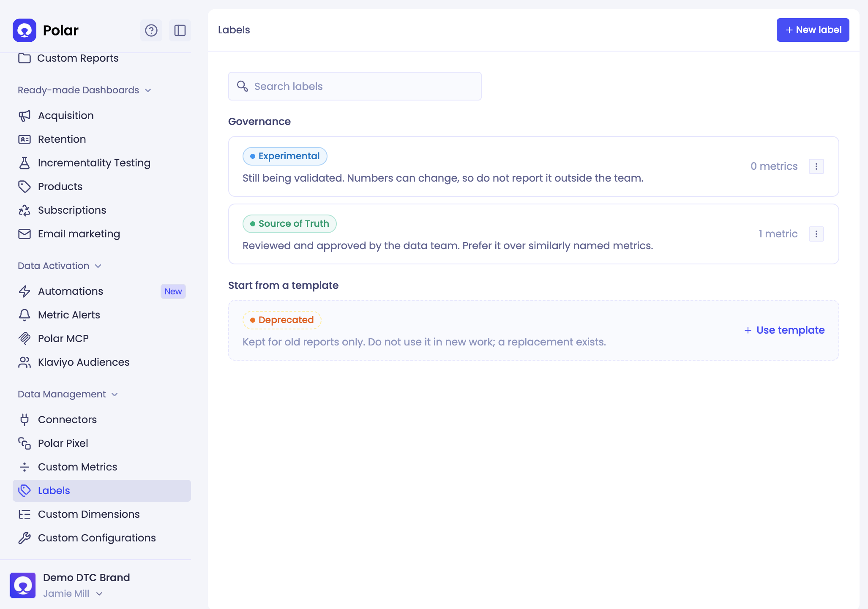This screenshot has width=868, height=609.
Task: Open the Source of Truth options menu
Action: point(816,234)
